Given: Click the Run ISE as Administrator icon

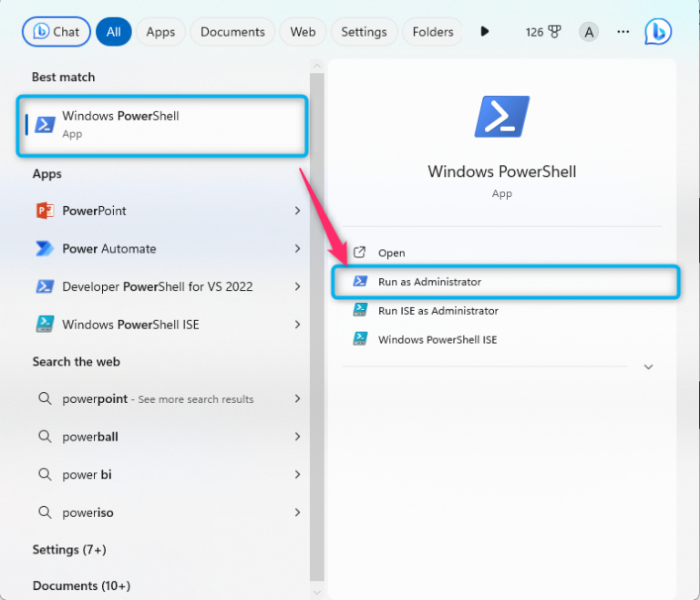Looking at the screenshot, I should pyautogui.click(x=360, y=310).
